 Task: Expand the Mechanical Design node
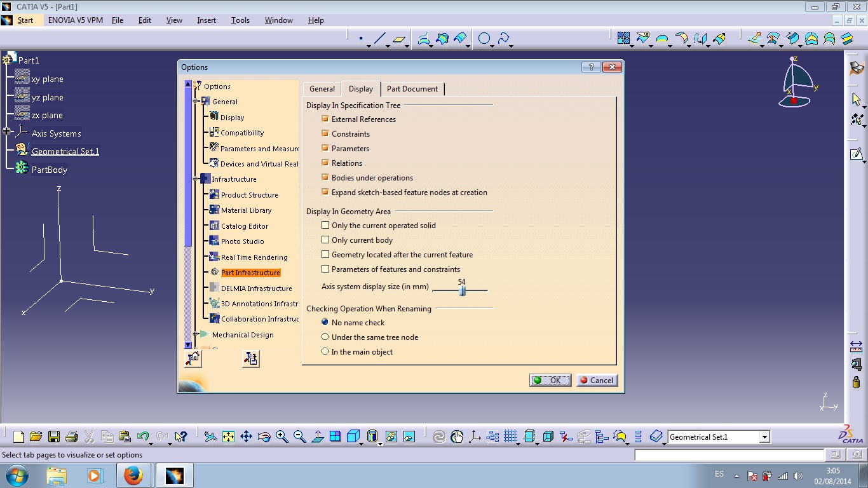(196, 334)
